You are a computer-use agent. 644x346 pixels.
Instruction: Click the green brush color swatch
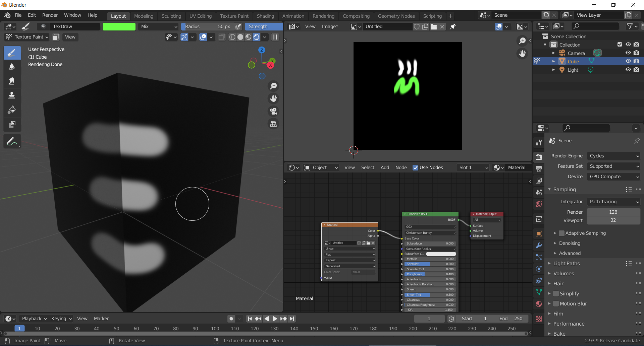click(119, 26)
